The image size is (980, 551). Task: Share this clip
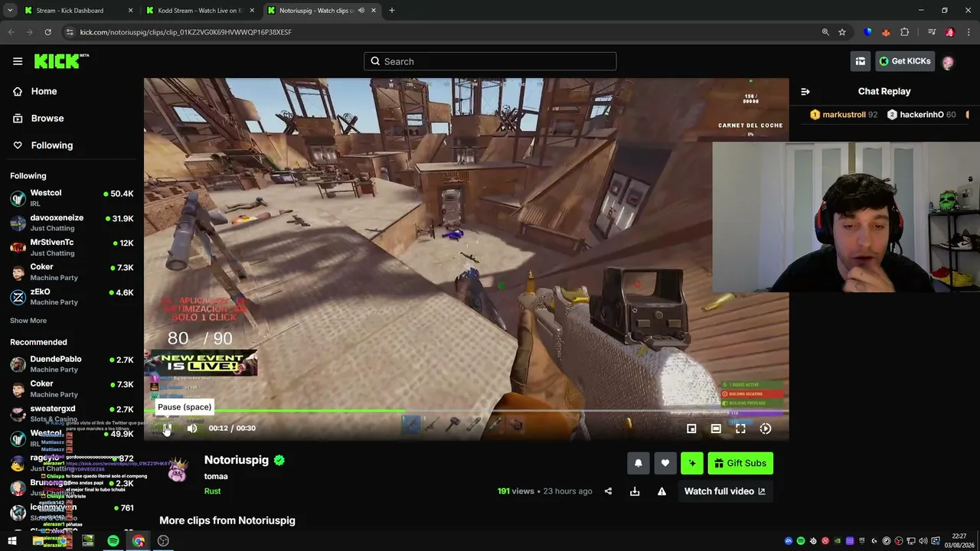pyautogui.click(x=608, y=491)
